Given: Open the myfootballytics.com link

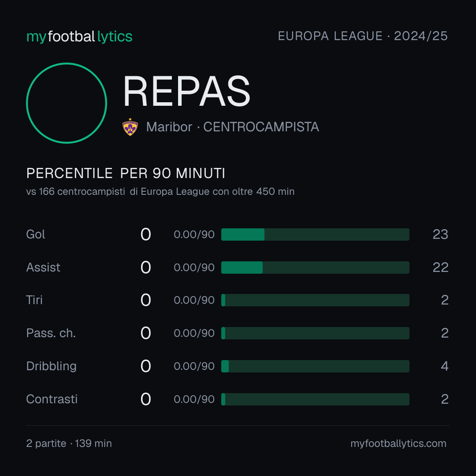Looking at the screenshot, I should pyautogui.click(x=398, y=443).
